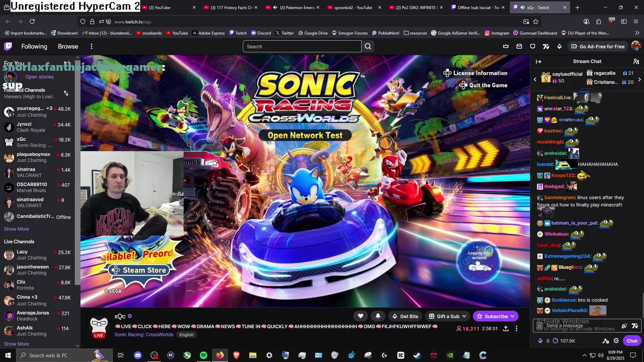Show more followed channels

[17, 229]
